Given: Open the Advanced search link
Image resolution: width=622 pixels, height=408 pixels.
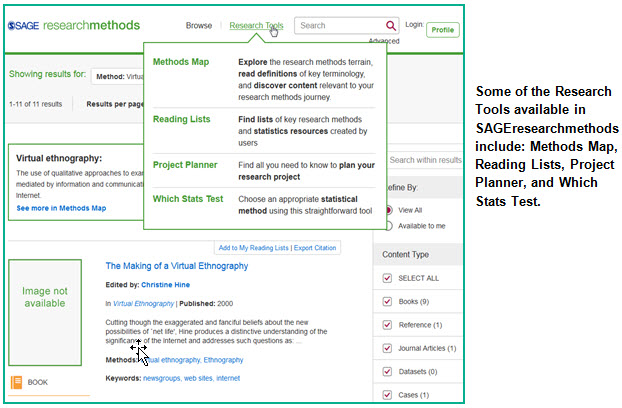Looking at the screenshot, I should [384, 41].
